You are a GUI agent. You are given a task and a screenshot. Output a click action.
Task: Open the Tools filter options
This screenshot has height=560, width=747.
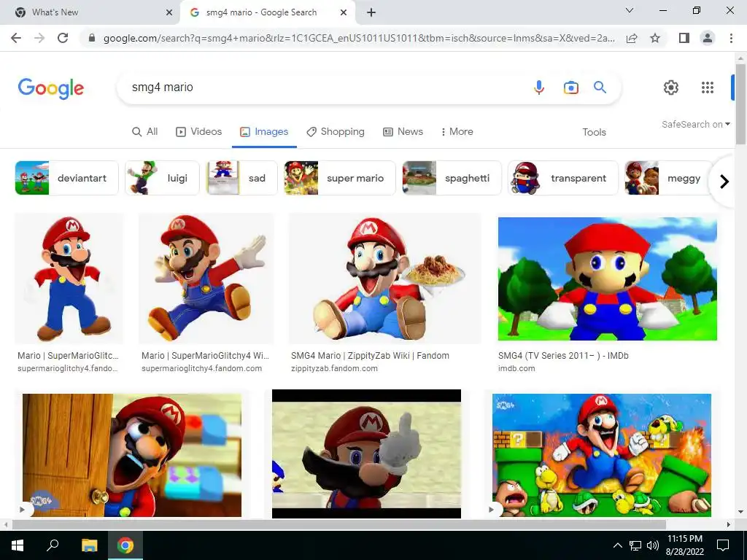594,132
